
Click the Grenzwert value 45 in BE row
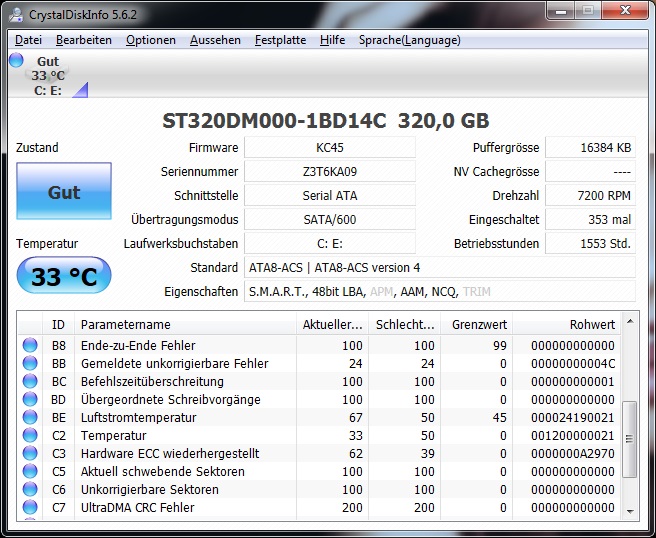coord(500,418)
